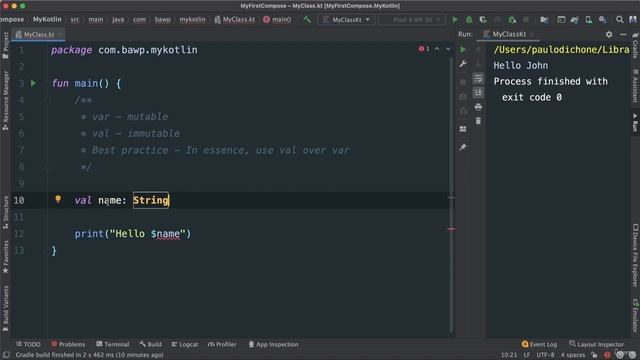This screenshot has width=640, height=360.
Task: Click the MyKotlin breadcrumb
Action: [47, 19]
